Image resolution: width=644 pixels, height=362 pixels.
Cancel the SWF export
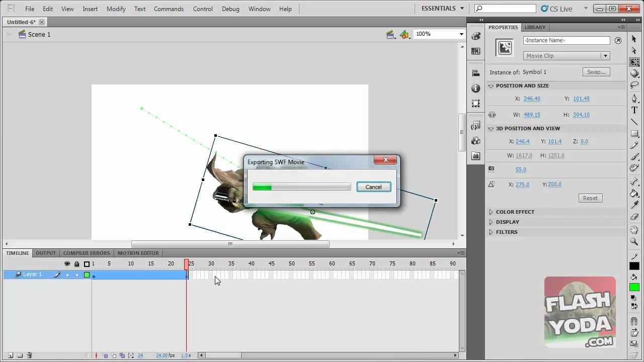click(x=373, y=187)
